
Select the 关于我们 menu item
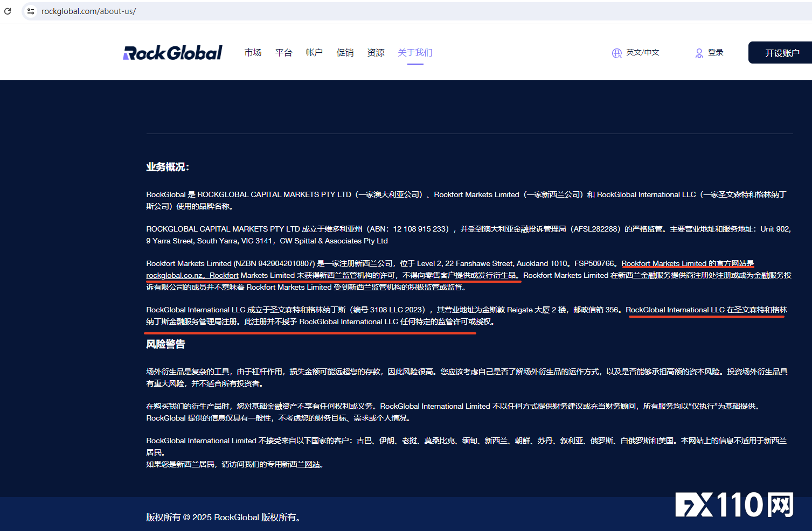point(415,52)
